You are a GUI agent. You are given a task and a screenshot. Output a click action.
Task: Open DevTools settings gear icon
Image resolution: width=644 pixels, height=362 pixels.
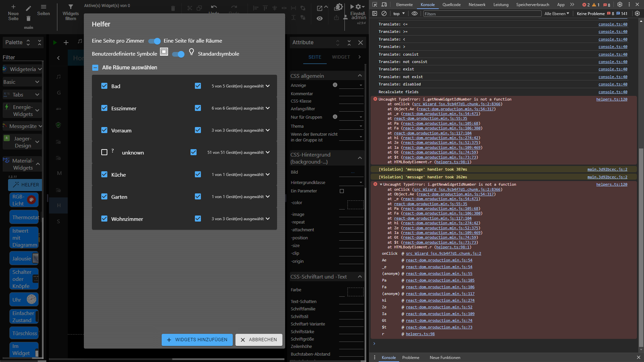620,5
